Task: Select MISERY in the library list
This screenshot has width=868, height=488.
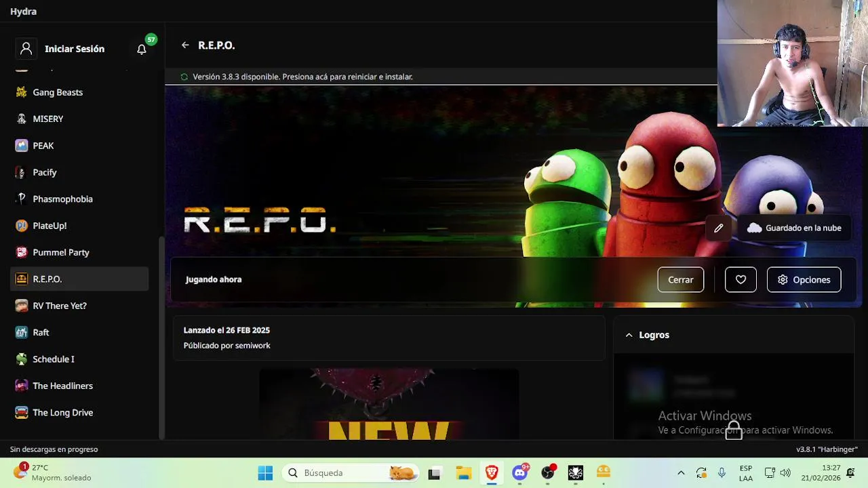Action: pos(79,119)
